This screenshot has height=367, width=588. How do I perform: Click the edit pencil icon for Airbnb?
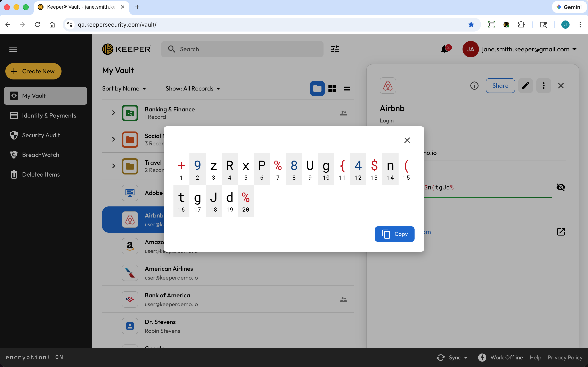pos(525,86)
